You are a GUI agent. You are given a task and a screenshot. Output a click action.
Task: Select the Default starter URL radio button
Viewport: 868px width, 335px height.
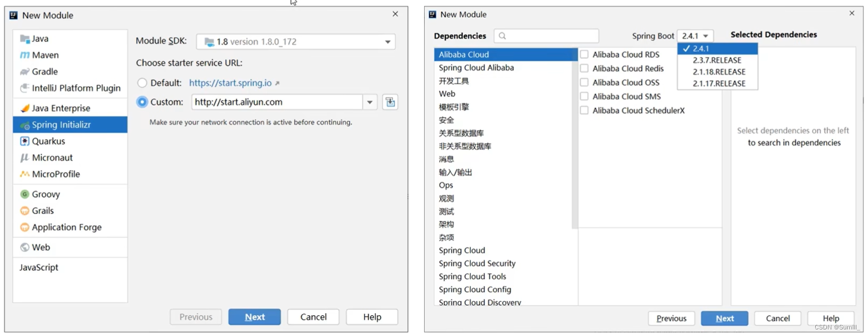pyautogui.click(x=142, y=83)
